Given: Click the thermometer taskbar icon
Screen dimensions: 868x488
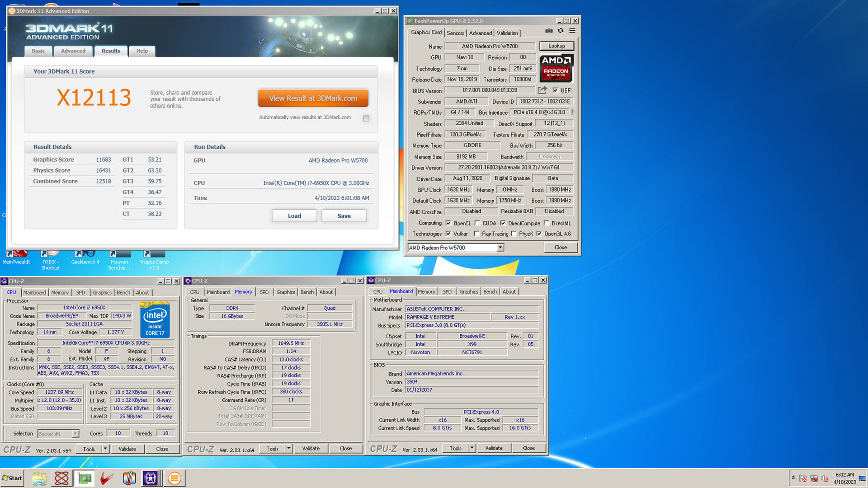Looking at the screenshot, I should click(129, 478).
